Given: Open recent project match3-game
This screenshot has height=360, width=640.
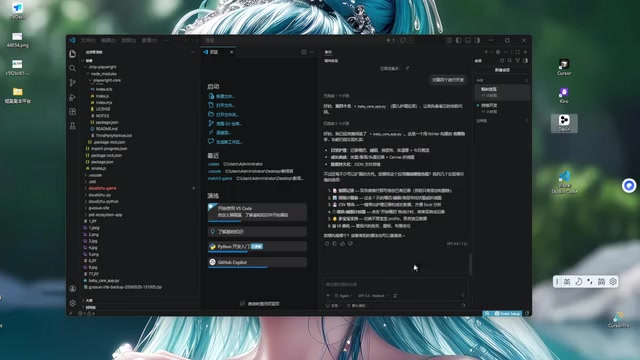Looking at the screenshot, I should pos(220,178).
